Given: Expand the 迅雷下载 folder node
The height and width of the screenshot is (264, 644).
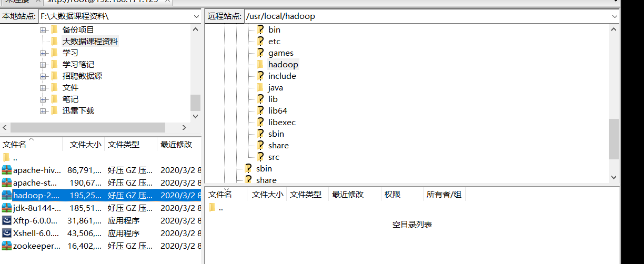Looking at the screenshot, I should [x=43, y=111].
